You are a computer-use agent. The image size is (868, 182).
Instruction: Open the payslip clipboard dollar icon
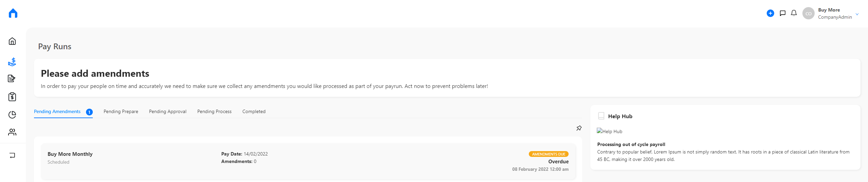[12, 97]
